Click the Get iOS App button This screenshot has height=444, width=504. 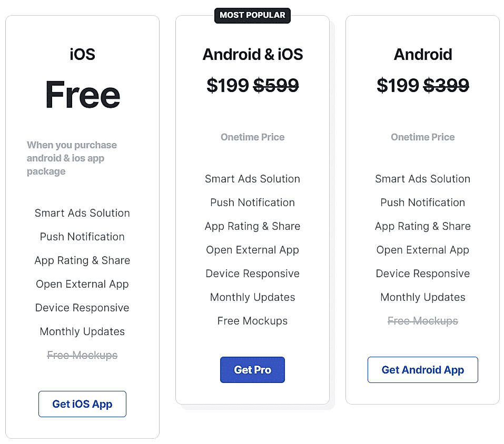pos(82,404)
